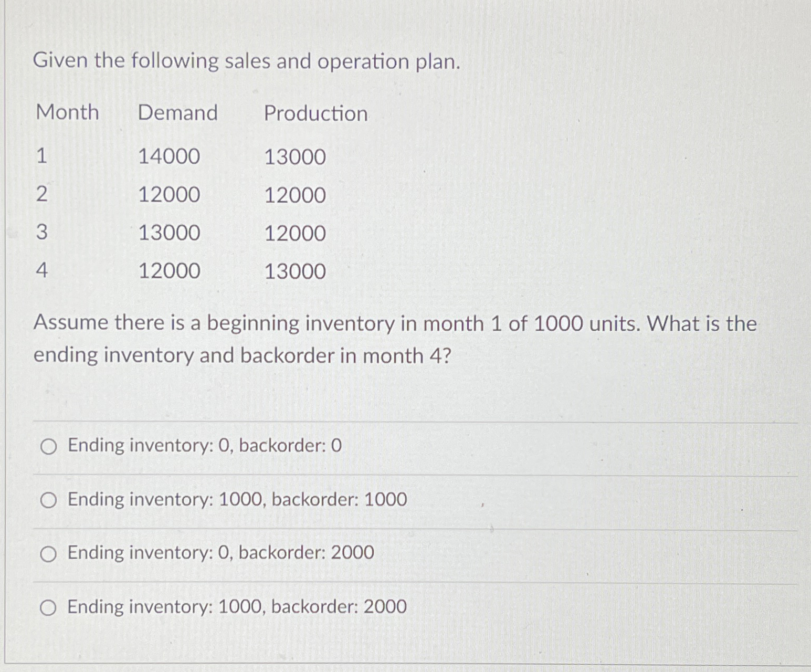The image size is (811, 672).
Task: Select 'Ending inventory: 1000, backorder: 2000' option
Action: pos(48,607)
